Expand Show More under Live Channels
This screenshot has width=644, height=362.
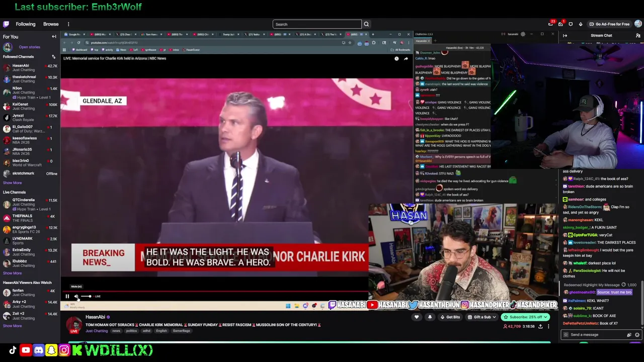12,273
